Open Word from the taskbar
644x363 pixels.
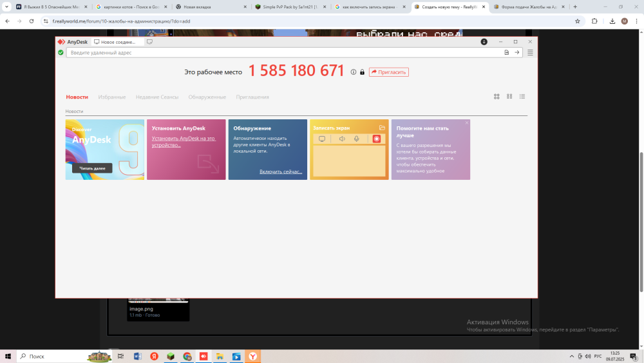click(x=138, y=357)
